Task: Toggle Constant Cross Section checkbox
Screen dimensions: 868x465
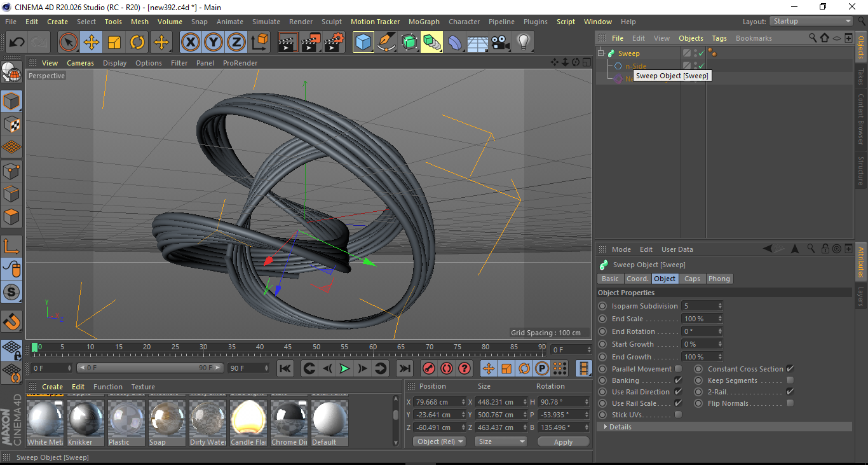Action: tap(790, 369)
